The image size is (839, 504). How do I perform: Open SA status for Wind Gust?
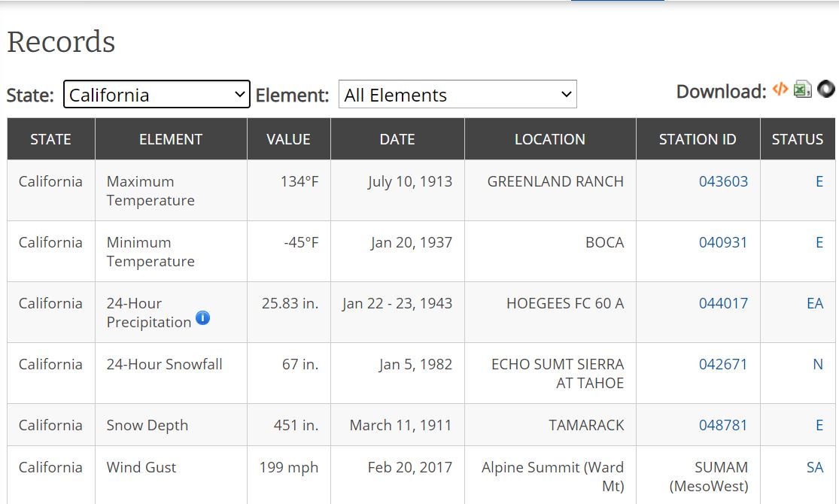(814, 467)
